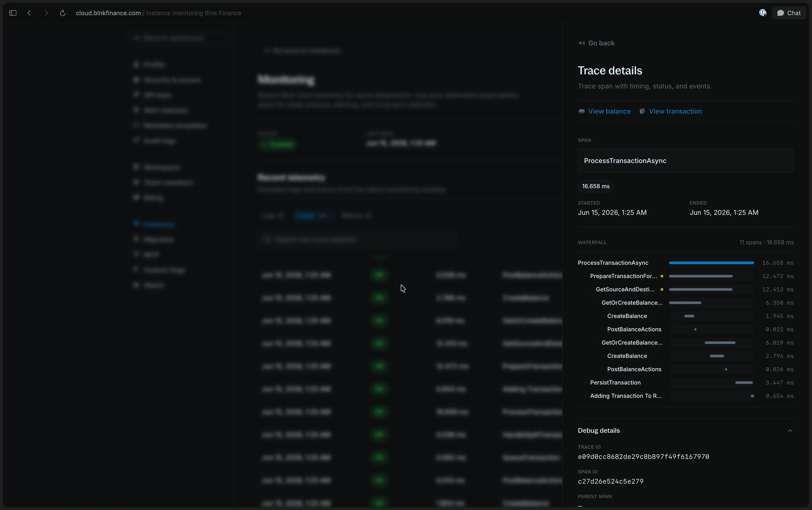Click the PersistTransaction timing bar

[744, 383]
